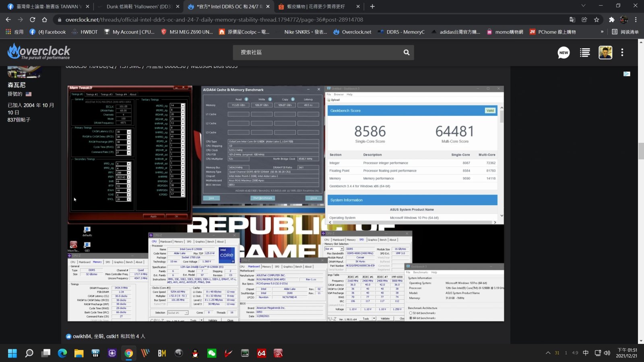644x362 pixels.
Task: Expand the bookmarks bar overflow chevron
Action: [x=602, y=32]
